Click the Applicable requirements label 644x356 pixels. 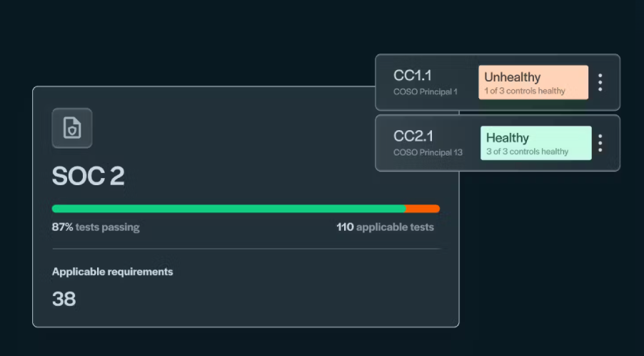click(x=112, y=272)
